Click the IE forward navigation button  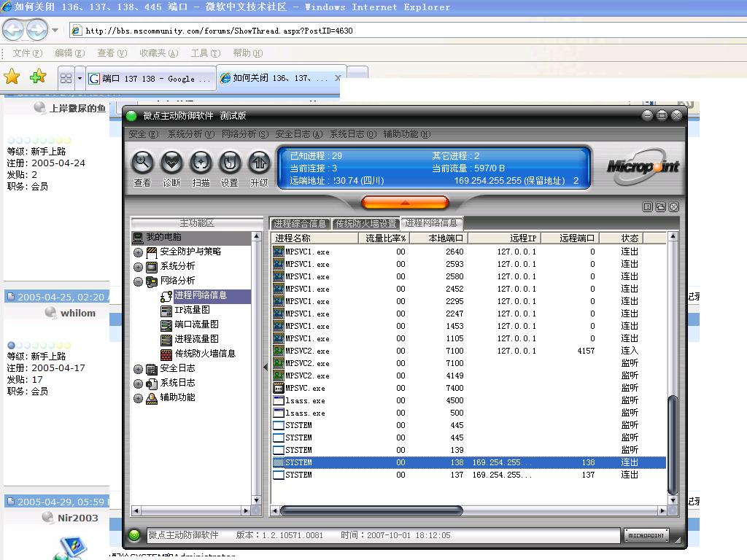(x=36, y=30)
